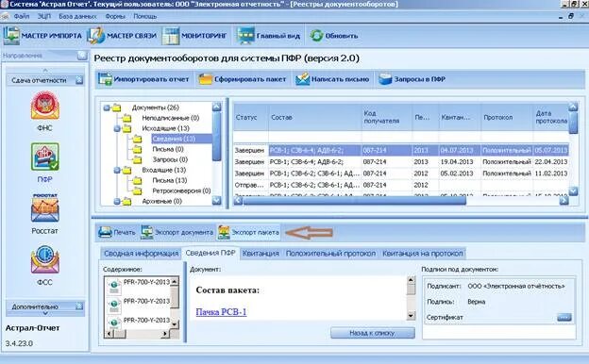Screen dimensions: 589x364
Task: Click Назад к списку button
Action: [373, 333]
